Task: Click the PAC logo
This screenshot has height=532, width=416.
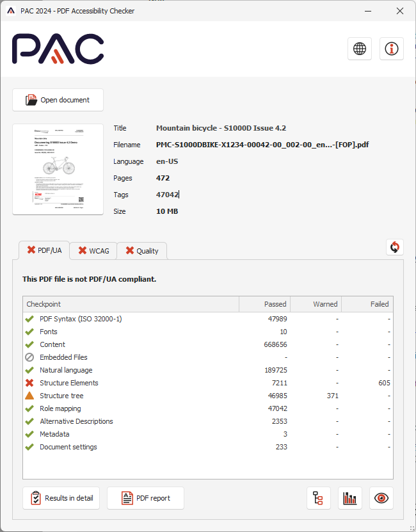Action: [58, 49]
